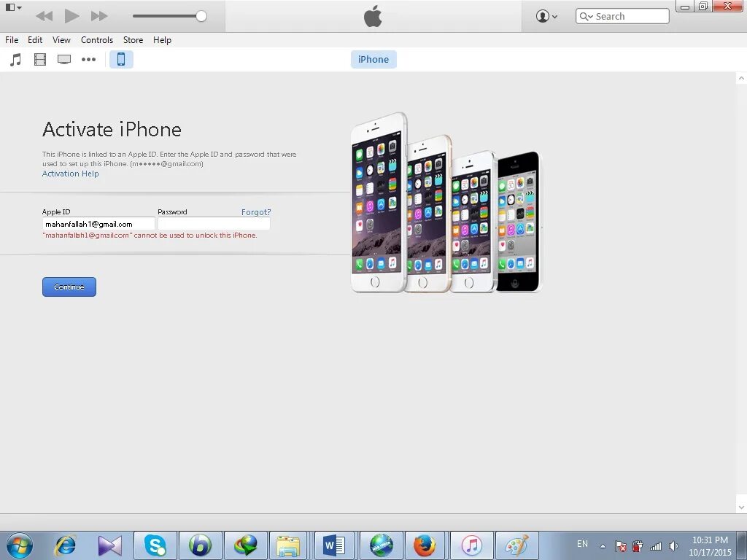This screenshot has height=560, width=747.
Task: Open Skype from taskbar
Action: 155,545
